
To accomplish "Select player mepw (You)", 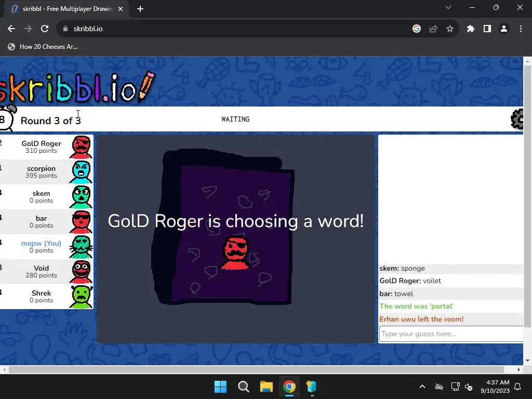I will (46, 247).
